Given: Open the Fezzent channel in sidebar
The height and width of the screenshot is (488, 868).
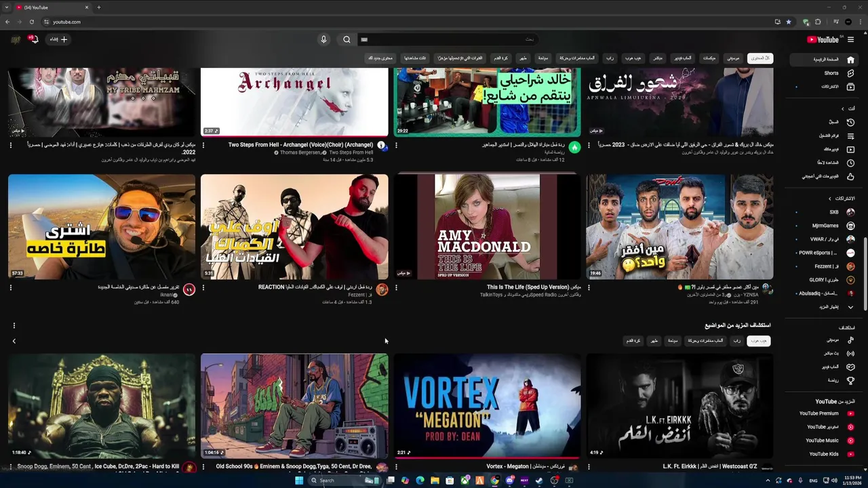Looking at the screenshot, I should pyautogui.click(x=825, y=266).
